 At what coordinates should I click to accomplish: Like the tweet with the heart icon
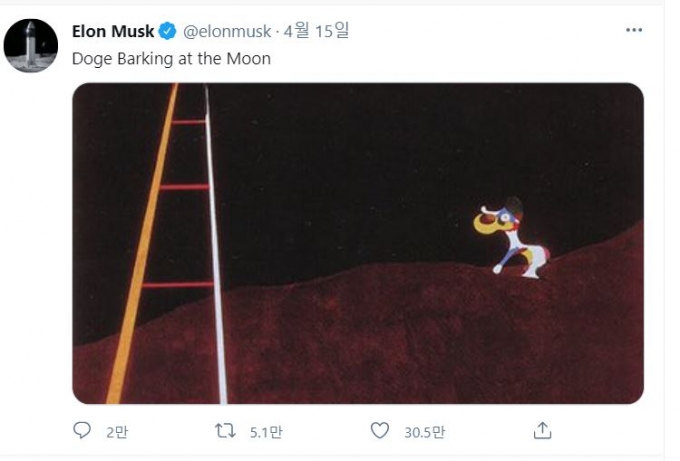[x=380, y=431]
